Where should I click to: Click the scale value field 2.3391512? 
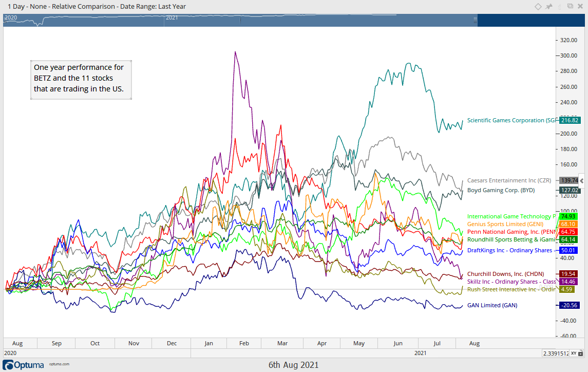[556, 353]
